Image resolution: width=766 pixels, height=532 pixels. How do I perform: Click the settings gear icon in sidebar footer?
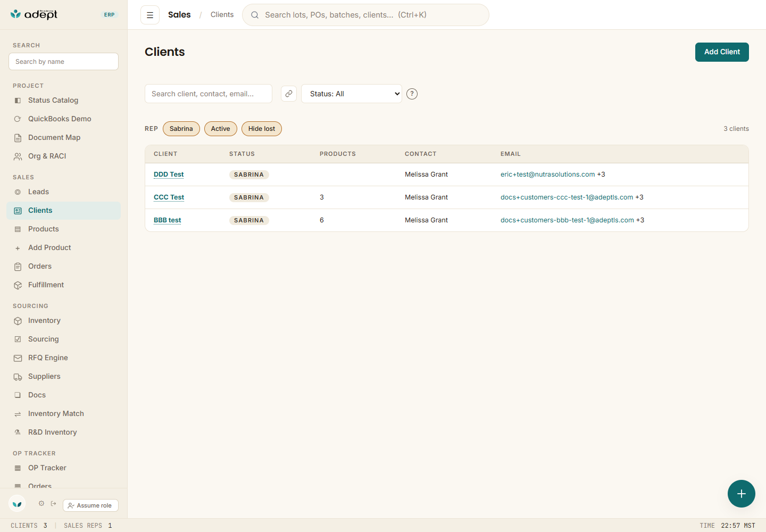click(x=41, y=503)
